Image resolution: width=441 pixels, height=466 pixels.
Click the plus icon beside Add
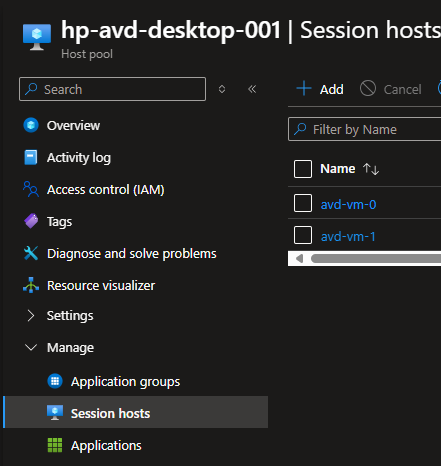pos(304,89)
